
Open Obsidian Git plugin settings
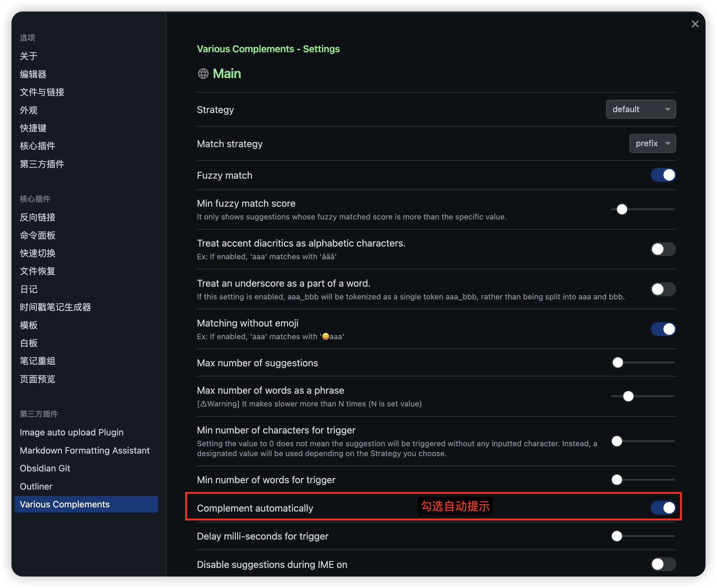45,469
